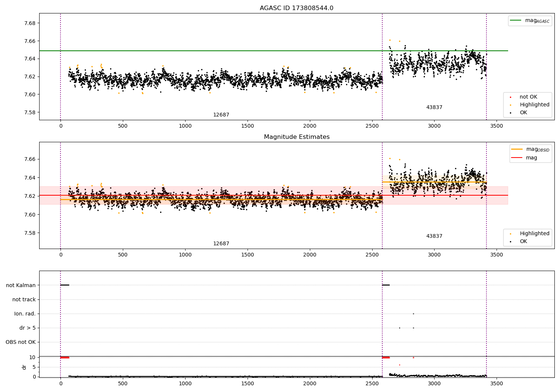Click the 3500 x-axis tick in bottom plot
Image resolution: width=560 pixels, height=392 pixels.
(x=496, y=383)
